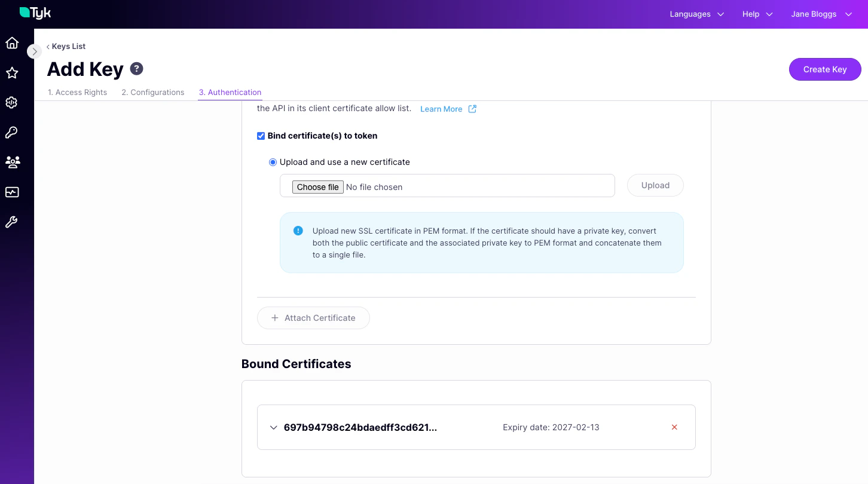Expand the 697b94798c24bdaedff3cd621 certificate entry

[273, 427]
